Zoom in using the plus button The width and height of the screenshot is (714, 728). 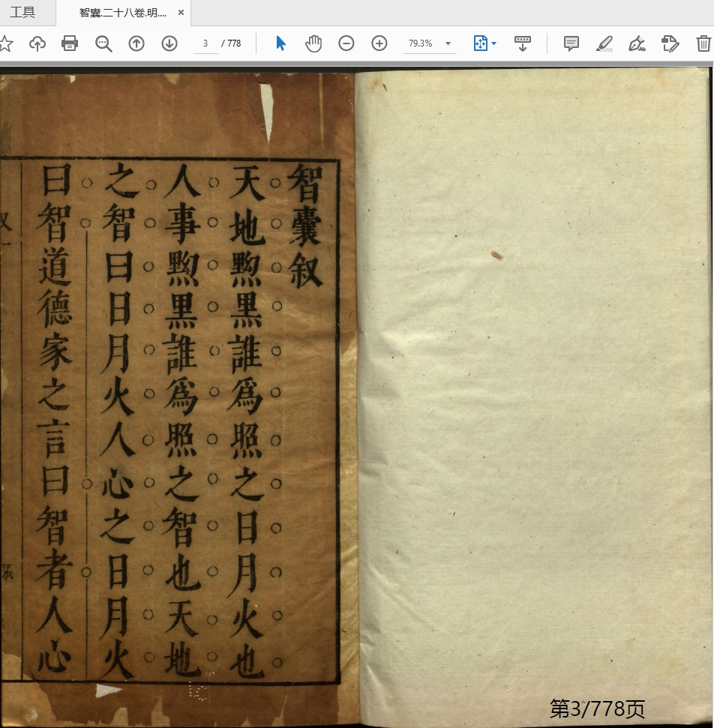click(x=379, y=43)
